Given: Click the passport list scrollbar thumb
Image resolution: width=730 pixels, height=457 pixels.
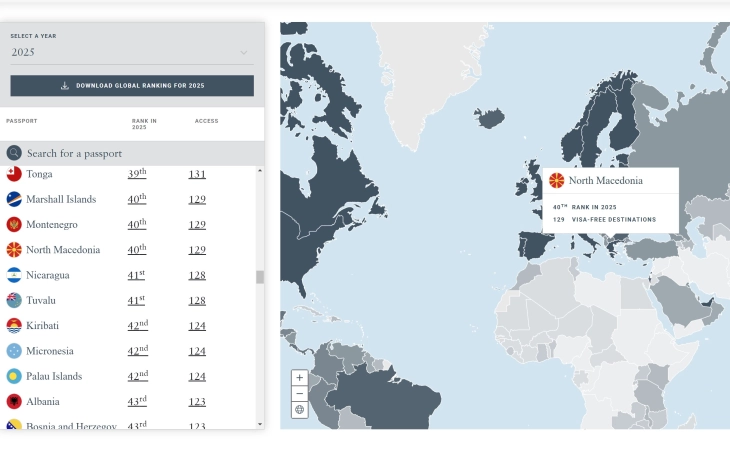Looking at the screenshot, I should (x=260, y=277).
